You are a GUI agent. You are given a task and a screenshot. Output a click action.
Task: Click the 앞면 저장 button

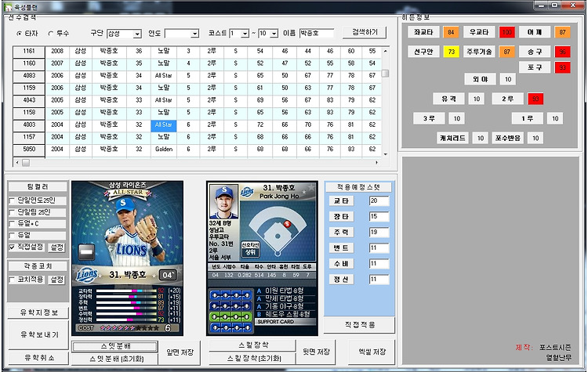180,352
